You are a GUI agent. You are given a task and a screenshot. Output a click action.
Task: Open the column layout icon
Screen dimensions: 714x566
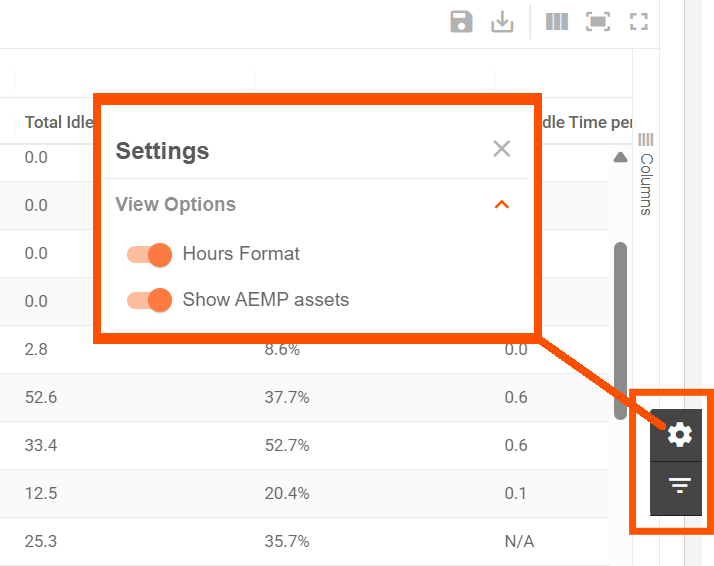click(x=556, y=22)
